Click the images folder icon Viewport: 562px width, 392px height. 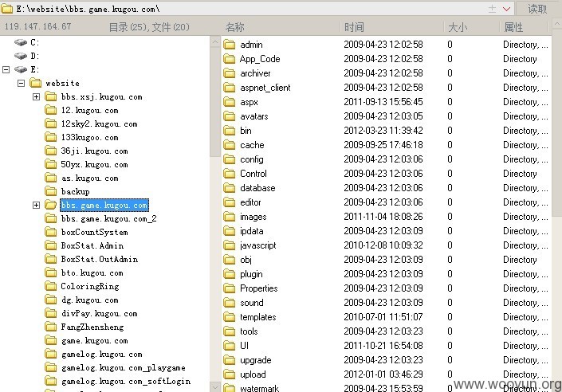[x=230, y=217]
